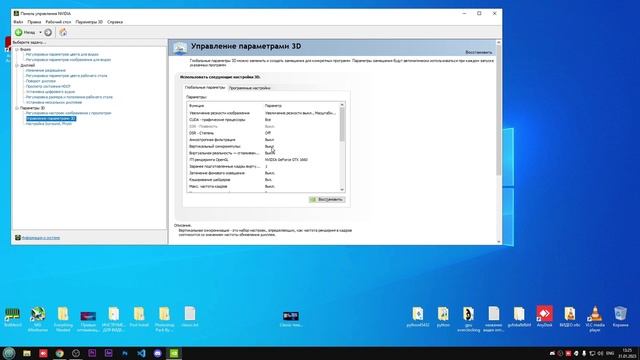The image size is (640, 360).
Task: Click the gpu overclocking desktop icon
Action: [469, 319]
